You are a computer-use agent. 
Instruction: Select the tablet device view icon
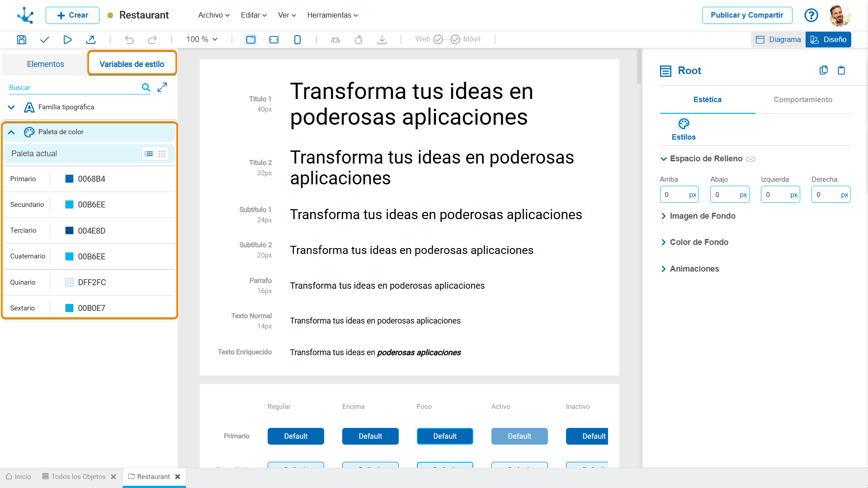tap(274, 40)
